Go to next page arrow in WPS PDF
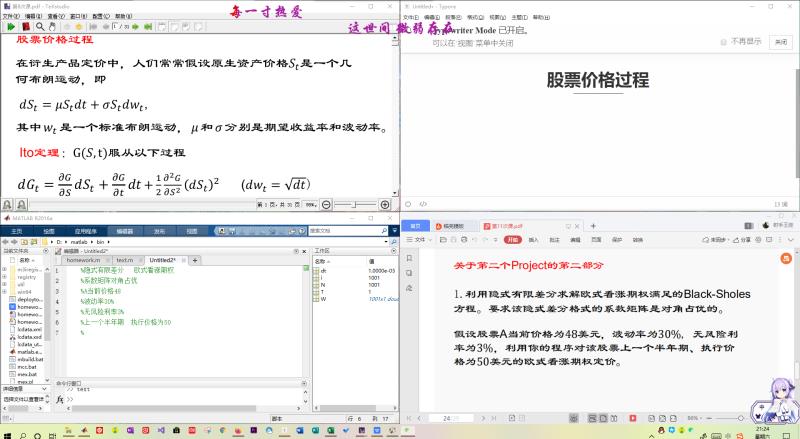This screenshot has height=439, width=800. 483,418
